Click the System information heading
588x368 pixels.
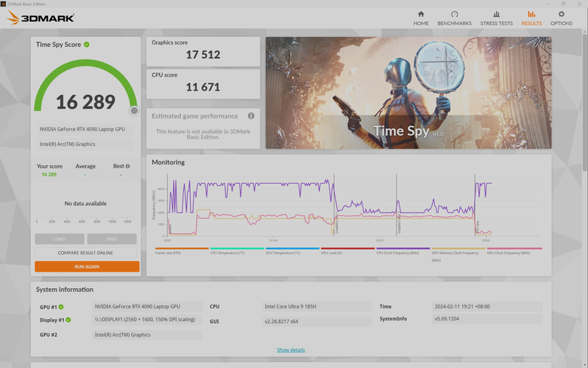click(x=65, y=290)
